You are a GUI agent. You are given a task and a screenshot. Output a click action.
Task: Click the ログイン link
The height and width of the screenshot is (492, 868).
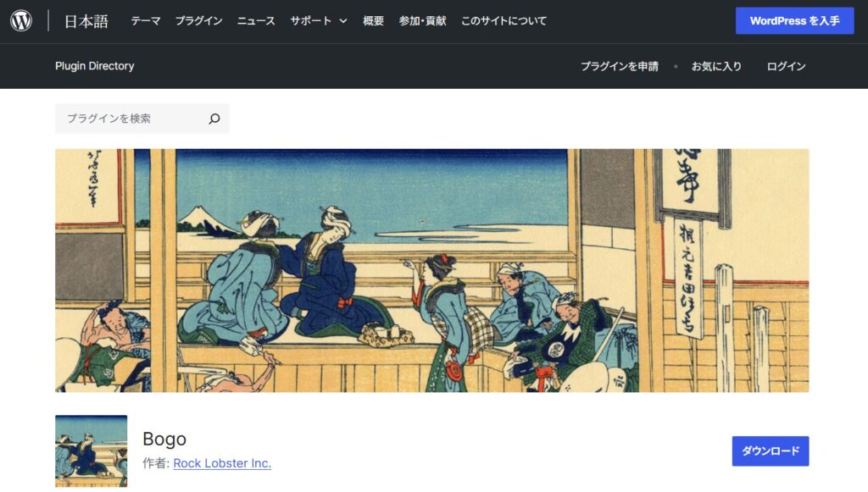786,66
